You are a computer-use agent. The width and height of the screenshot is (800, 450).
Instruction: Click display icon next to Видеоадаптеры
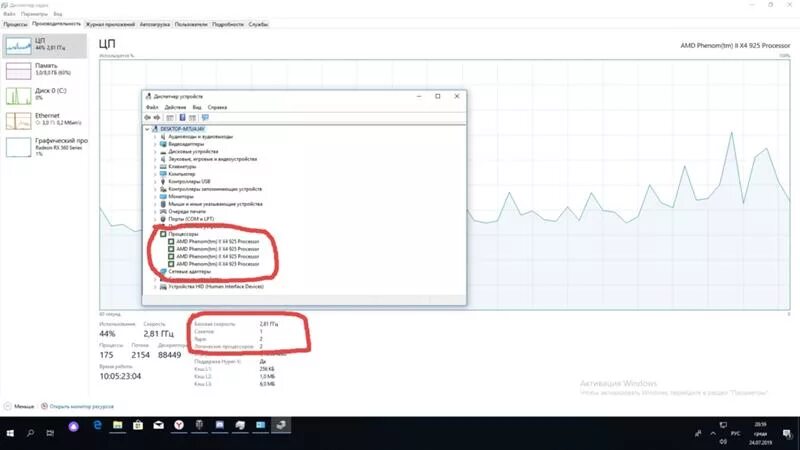click(x=163, y=144)
